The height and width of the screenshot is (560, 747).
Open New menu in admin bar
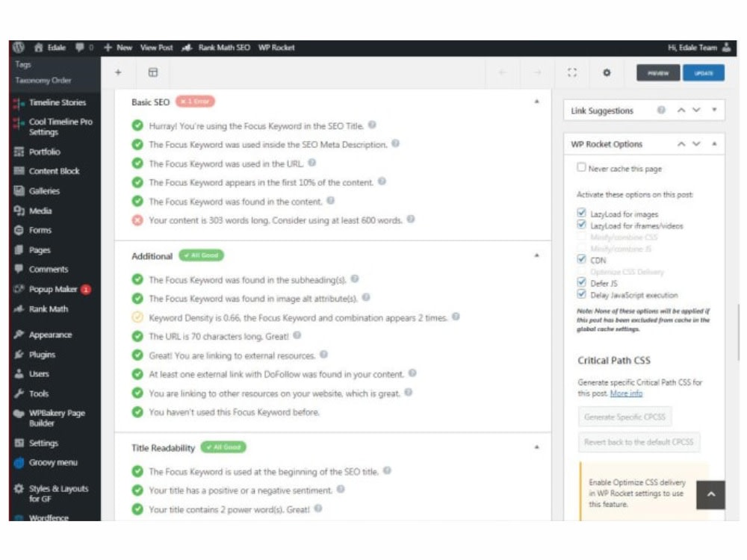[x=118, y=47]
